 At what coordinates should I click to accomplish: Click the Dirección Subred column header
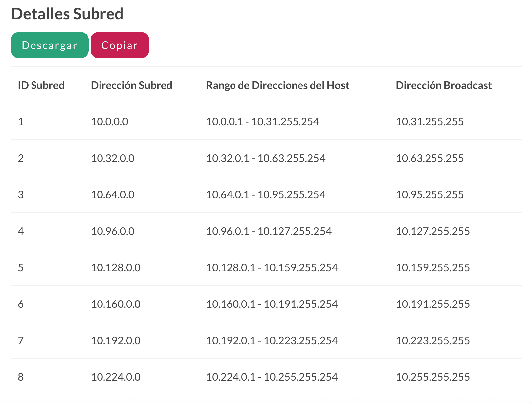pos(131,85)
